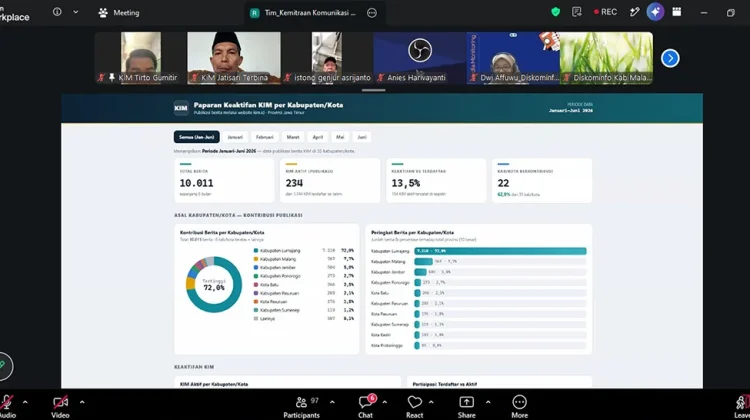Select Dwi Affuwu Diskominfo video thumbnail

click(x=513, y=58)
